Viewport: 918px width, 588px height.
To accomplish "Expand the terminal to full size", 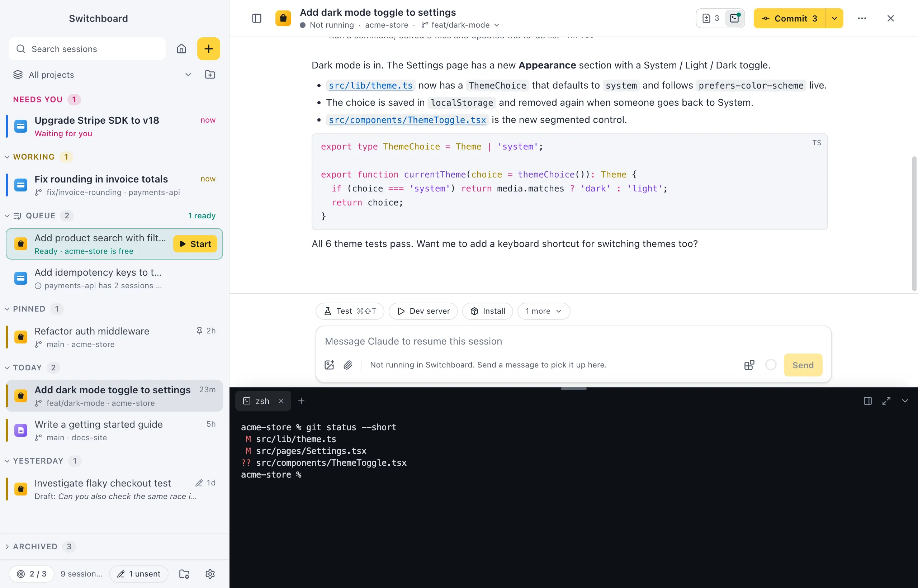I will point(886,401).
